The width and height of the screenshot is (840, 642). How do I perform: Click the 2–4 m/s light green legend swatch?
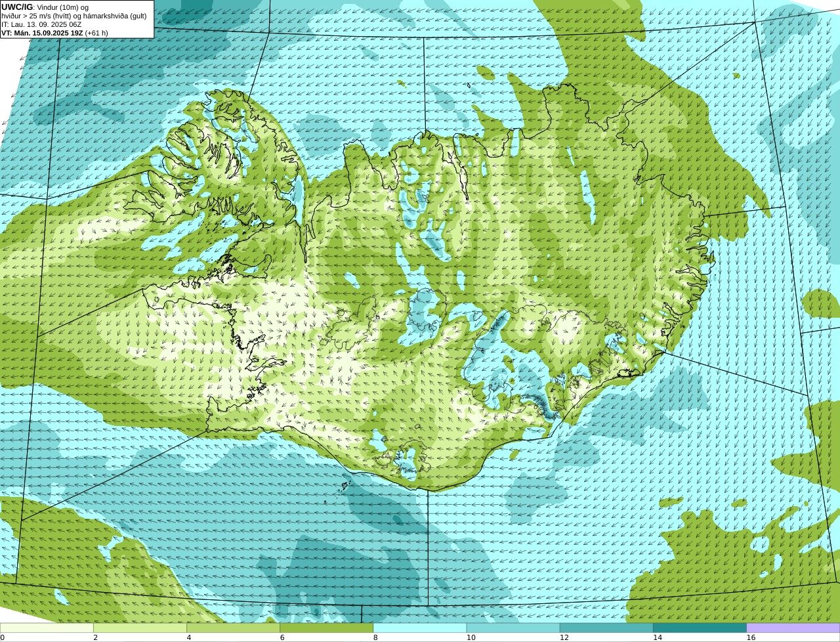[140, 628]
